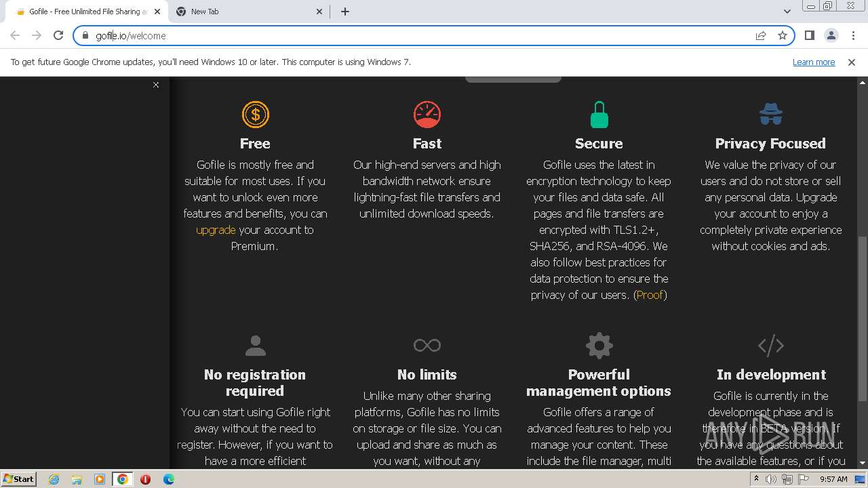
Task: Open File Explorer from taskbar
Action: click(77, 479)
